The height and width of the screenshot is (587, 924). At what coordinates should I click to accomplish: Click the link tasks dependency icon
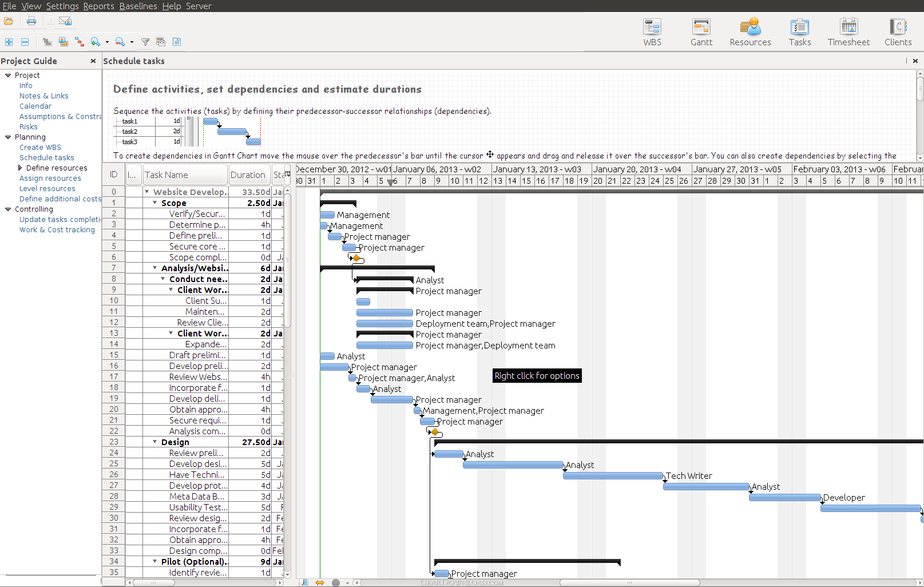coord(80,42)
